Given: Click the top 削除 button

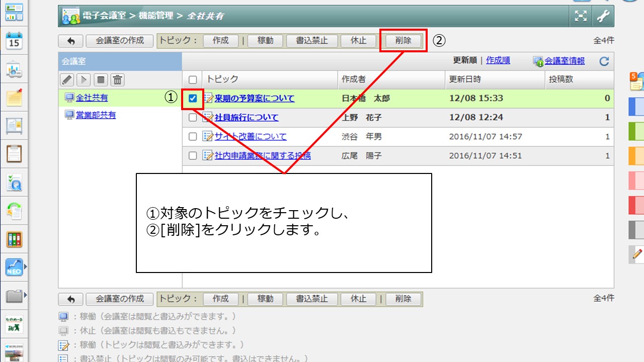Looking at the screenshot, I should point(403,41).
